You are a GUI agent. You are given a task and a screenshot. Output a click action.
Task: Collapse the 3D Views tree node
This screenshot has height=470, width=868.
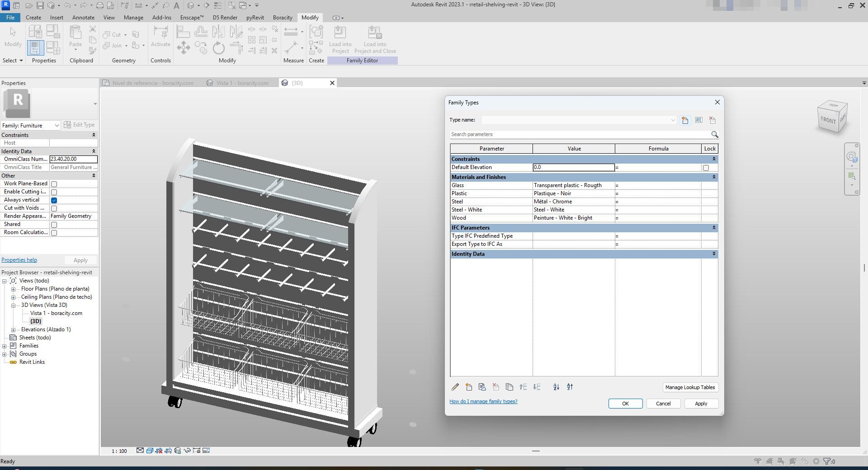tap(13, 305)
